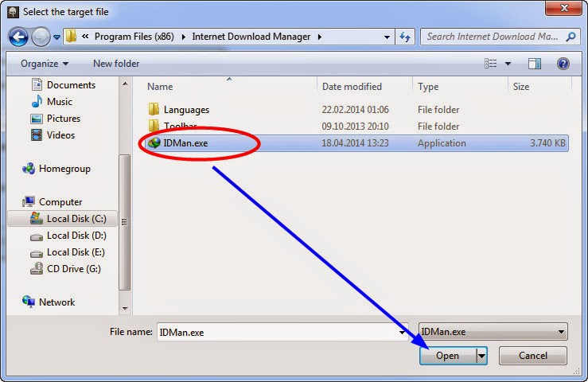This screenshot has height=382, width=588.
Task: Refresh the Internet Download Manager folder
Action: point(405,37)
